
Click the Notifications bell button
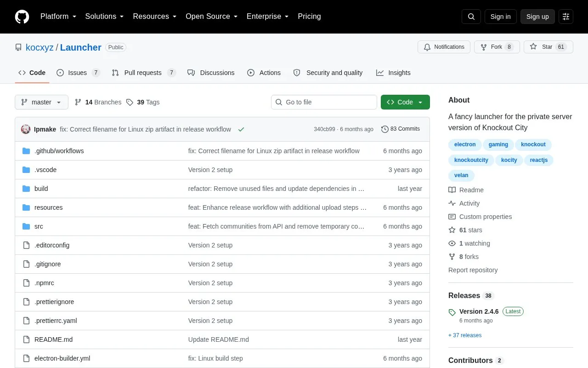click(x=444, y=47)
